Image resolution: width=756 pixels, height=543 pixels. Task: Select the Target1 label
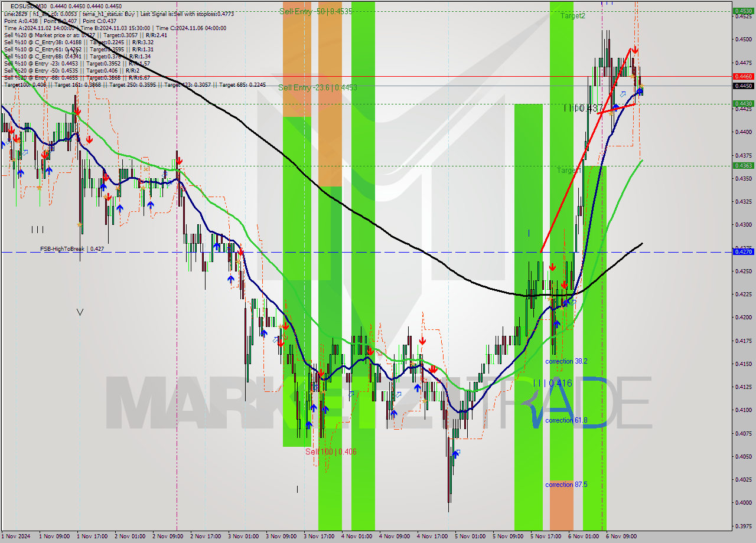coord(569,170)
